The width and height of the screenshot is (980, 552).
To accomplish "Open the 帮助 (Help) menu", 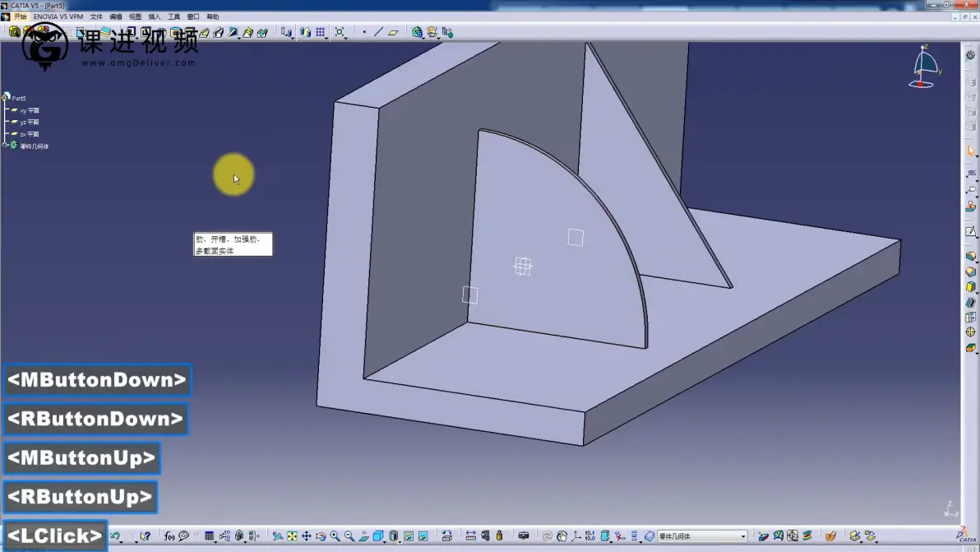I will click(212, 17).
